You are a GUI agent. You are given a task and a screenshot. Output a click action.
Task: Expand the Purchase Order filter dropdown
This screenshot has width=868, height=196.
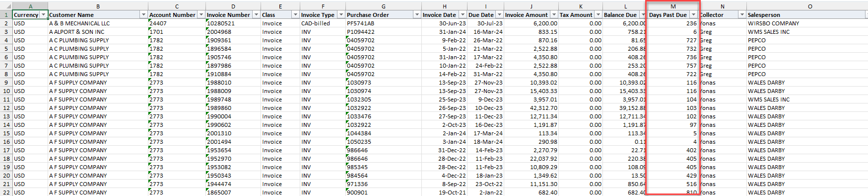point(417,15)
